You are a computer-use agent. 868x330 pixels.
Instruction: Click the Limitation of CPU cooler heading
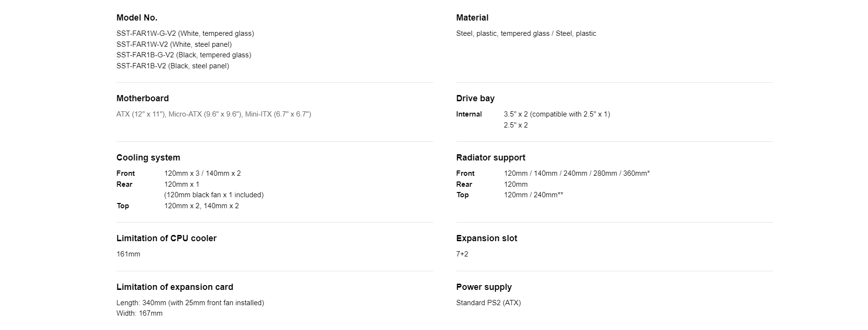[167, 238]
